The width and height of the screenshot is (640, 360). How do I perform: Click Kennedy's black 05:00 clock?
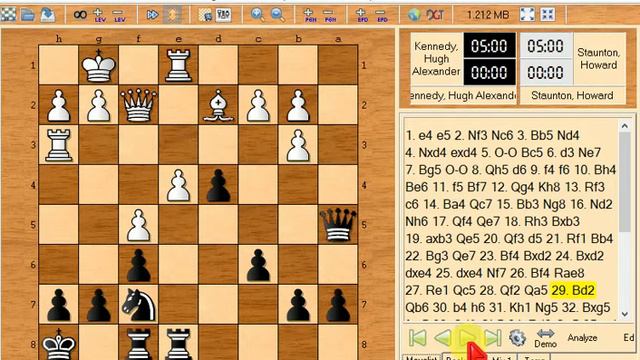coord(489,46)
